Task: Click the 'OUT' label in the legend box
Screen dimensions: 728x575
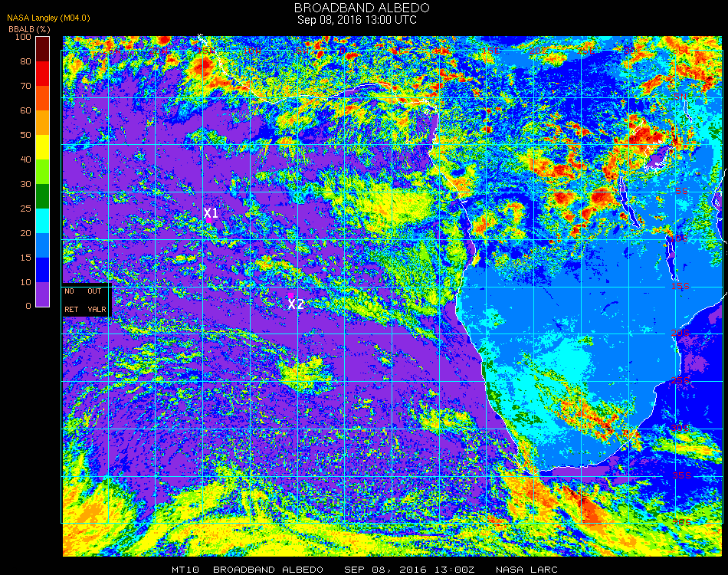Action: [x=94, y=291]
